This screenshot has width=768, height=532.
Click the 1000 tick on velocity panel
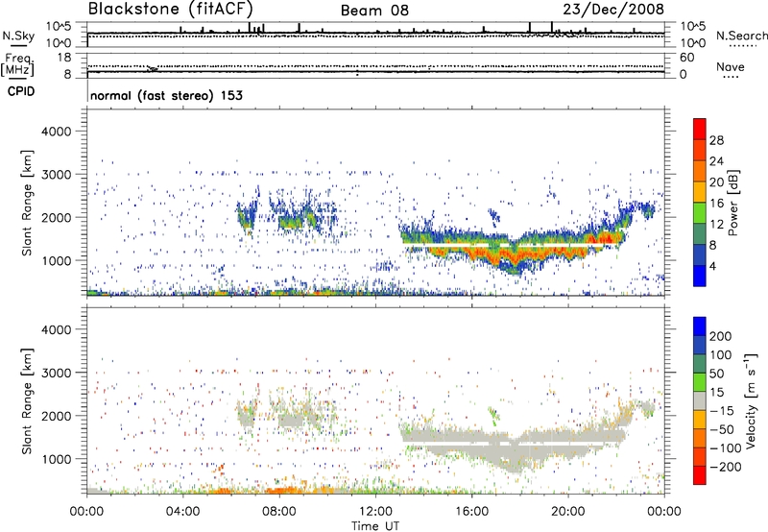pyautogui.click(x=57, y=459)
